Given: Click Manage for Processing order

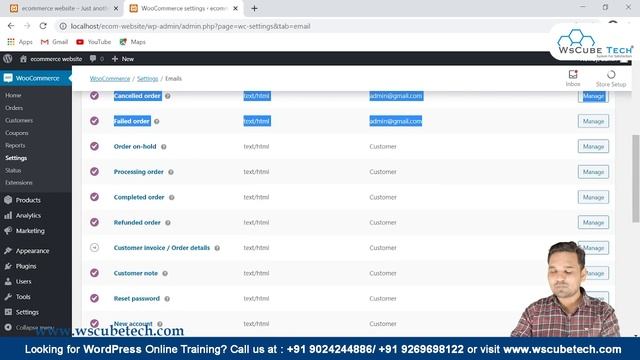Looking at the screenshot, I should point(593,172).
